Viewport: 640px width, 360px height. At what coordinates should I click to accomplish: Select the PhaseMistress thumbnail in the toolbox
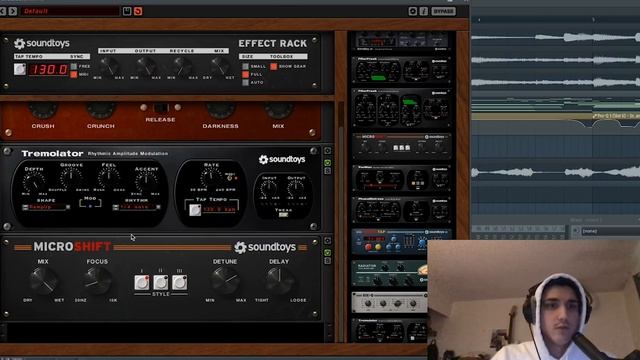point(402,211)
